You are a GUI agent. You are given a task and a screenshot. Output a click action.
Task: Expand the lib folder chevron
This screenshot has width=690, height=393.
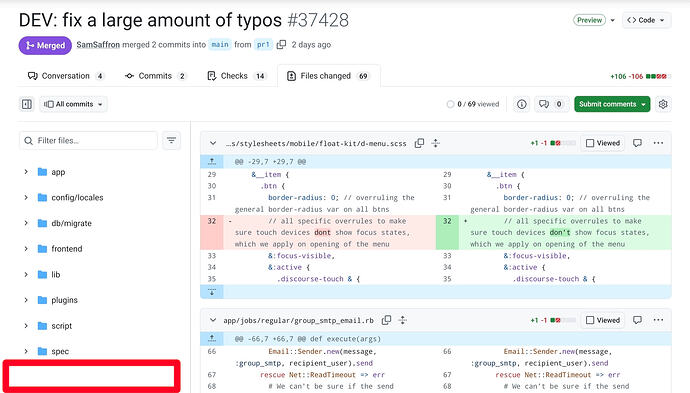click(x=26, y=275)
